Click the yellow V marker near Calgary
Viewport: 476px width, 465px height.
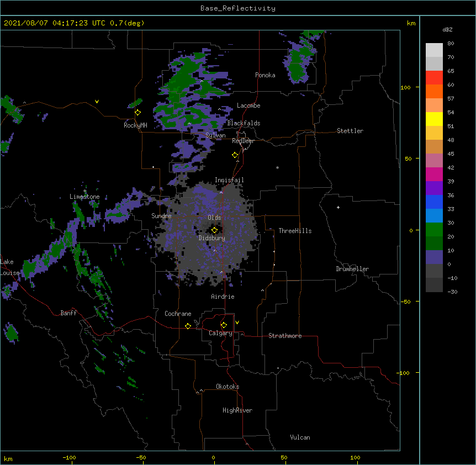pos(237,323)
